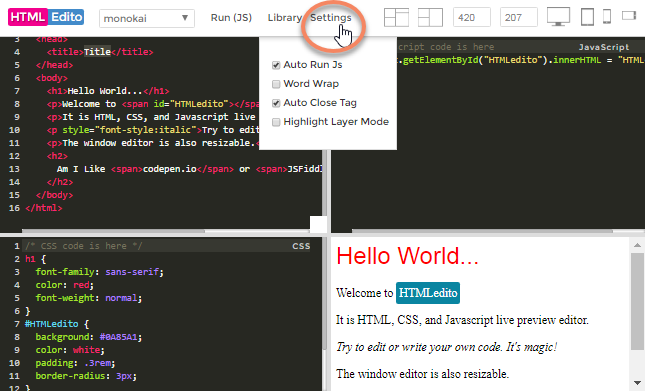Click the preview width field showing 420
The width and height of the screenshot is (645, 391).
tap(472, 18)
